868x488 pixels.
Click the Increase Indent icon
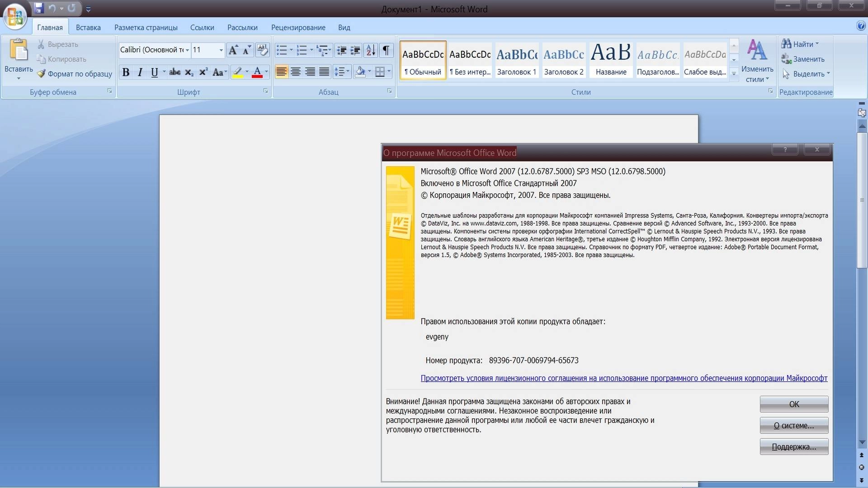355,50
